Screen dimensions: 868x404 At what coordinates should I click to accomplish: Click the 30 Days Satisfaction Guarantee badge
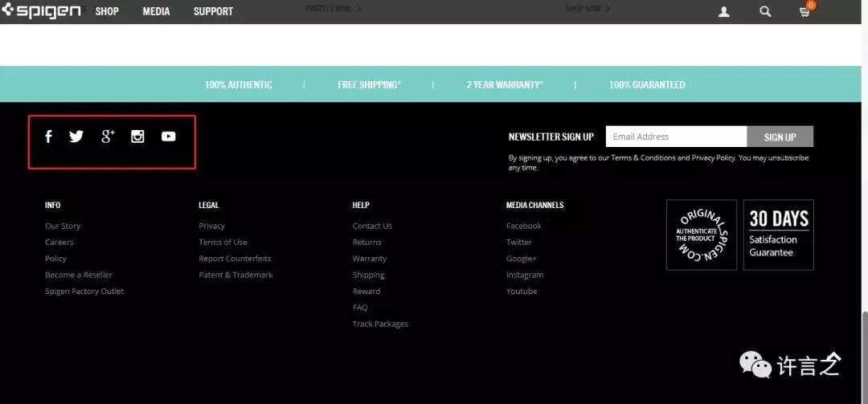pos(778,235)
